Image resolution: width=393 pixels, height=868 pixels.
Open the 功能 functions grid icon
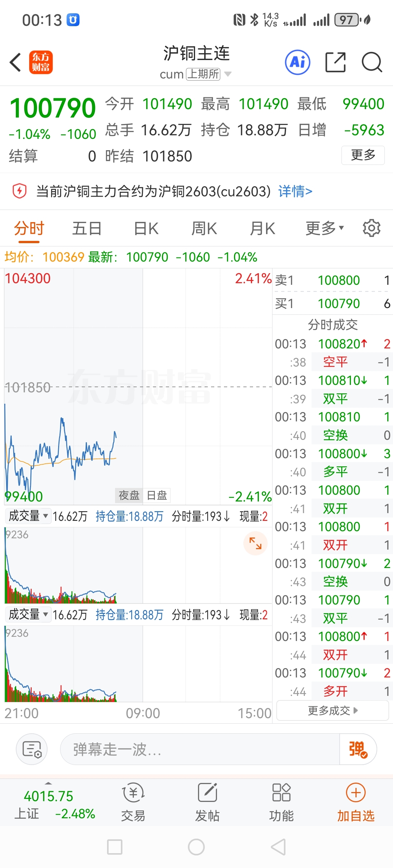coord(281,802)
